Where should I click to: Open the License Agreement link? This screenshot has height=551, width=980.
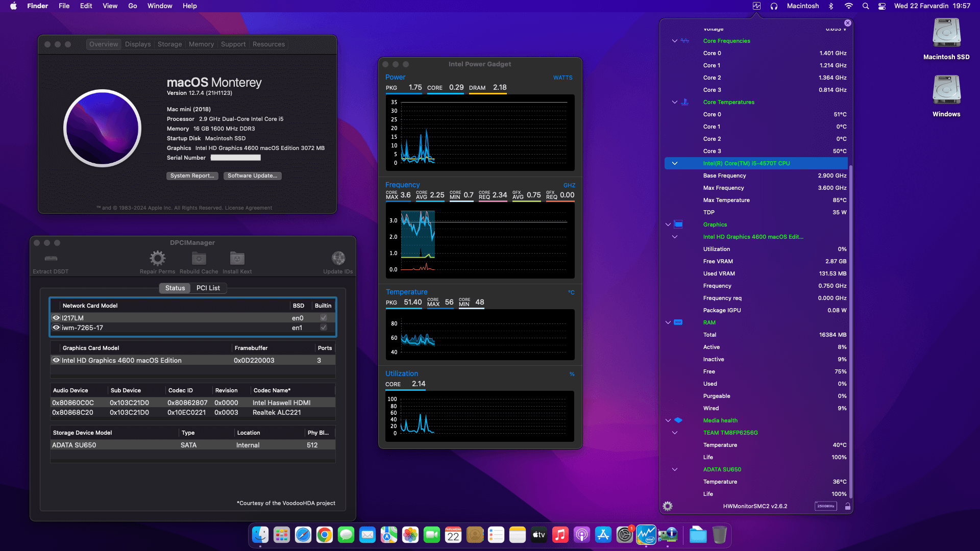tap(249, 208)
